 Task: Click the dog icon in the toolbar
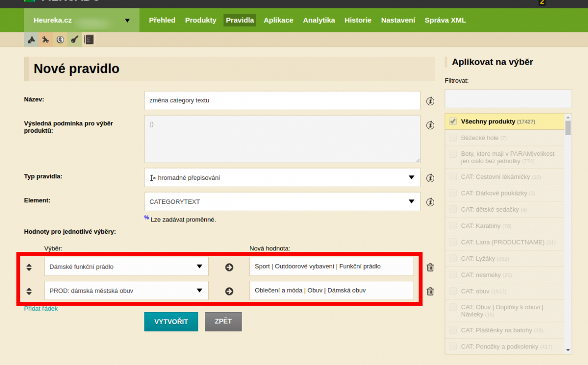click(x=31, y=40)
